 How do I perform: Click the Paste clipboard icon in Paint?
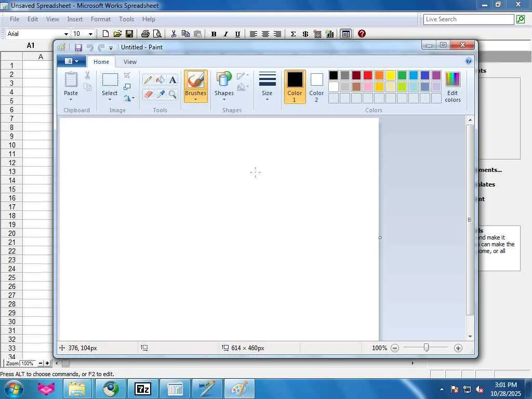(x=71, y=80)
